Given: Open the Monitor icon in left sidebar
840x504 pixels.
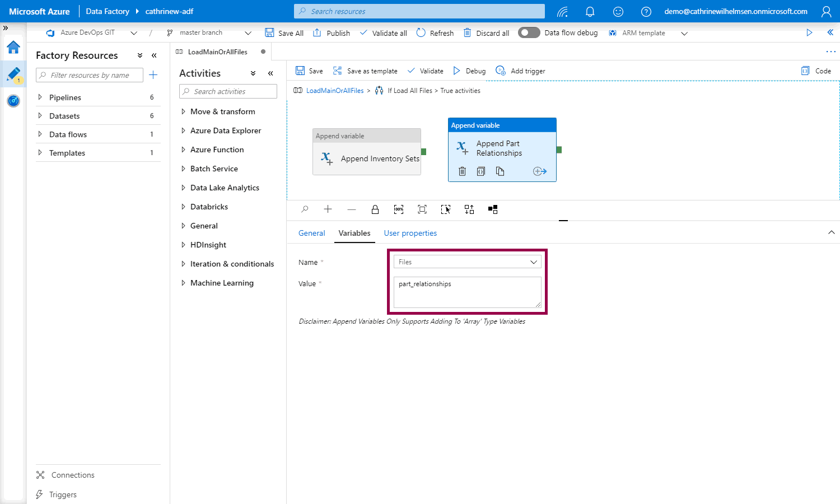Looking at the screenshot, I should [13, 101].
